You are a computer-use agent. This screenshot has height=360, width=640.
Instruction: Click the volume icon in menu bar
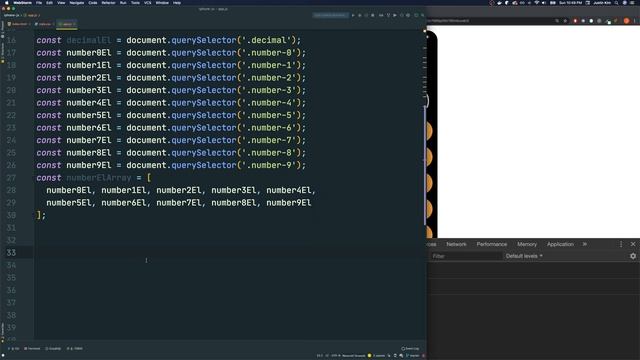pyautogui.click(x=544, y=2)
